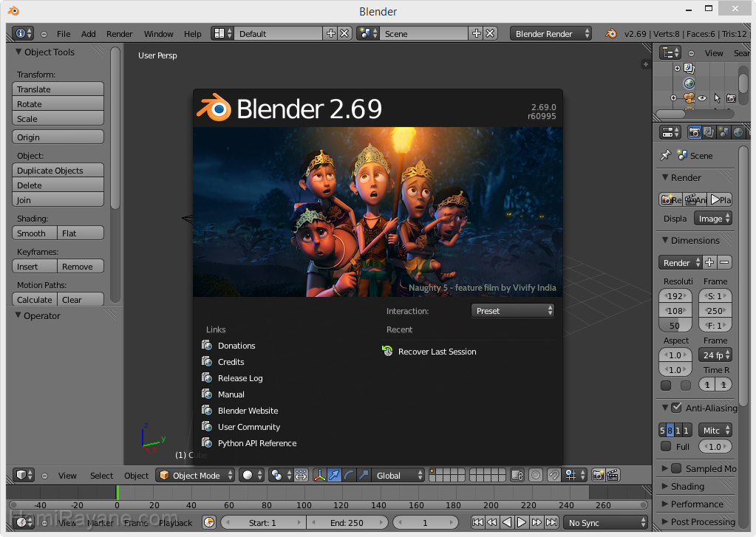The image size is (756, 537).
Task: Toggle camera selectability arrow in outliner
Action: 717,98
